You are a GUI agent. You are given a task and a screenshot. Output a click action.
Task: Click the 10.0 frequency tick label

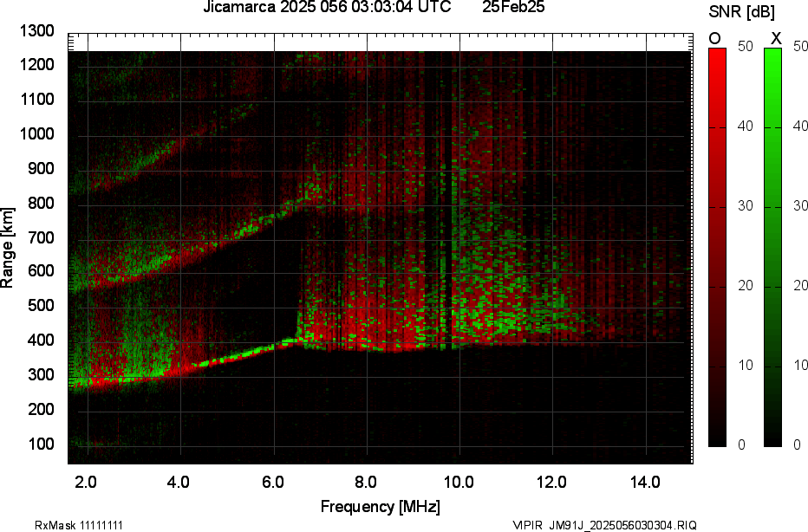pos(459,482)
